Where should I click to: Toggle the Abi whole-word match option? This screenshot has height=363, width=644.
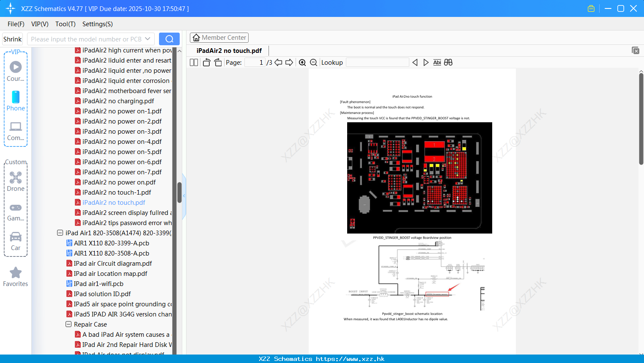pyautogui.click(x=437, y=62)
